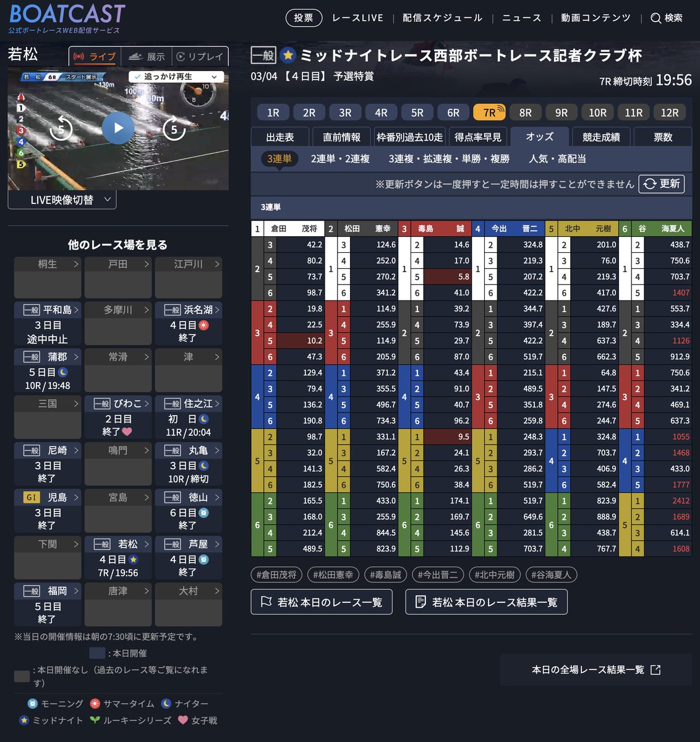Viewport: 700px width, 742px height.
Task: Switch to リプレイ video tab
Action: [200, 56]
